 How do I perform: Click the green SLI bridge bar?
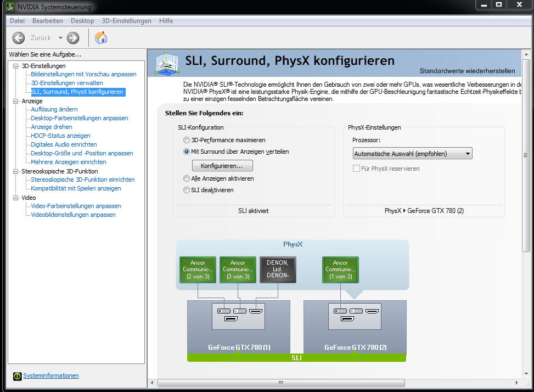(296, 357)
